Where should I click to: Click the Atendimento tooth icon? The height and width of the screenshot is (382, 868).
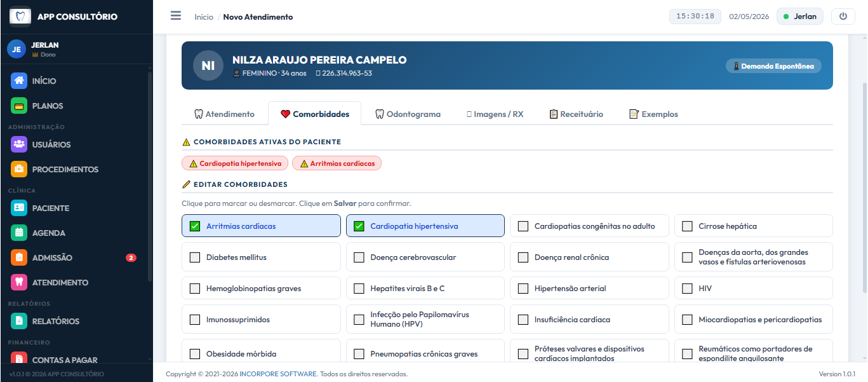pyautogui.click(x=19, y=282)
